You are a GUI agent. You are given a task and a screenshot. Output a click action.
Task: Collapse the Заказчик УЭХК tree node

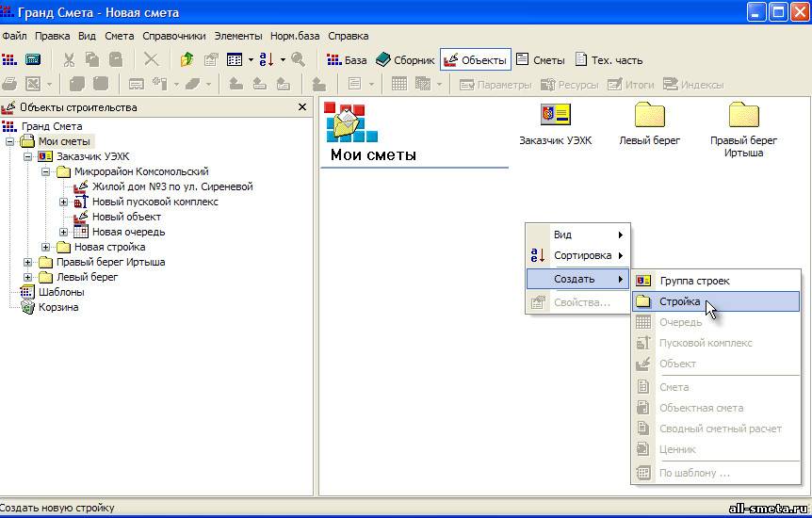coord(28,156)
